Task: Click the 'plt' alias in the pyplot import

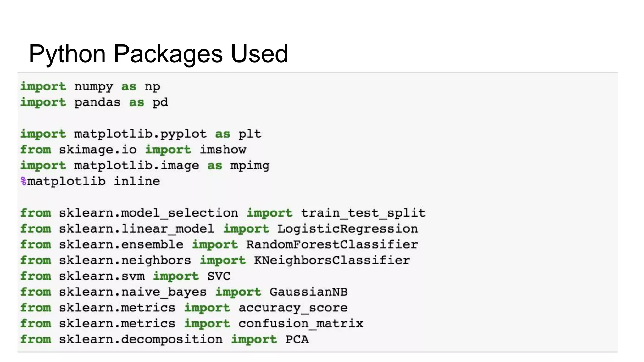Action: point(250,134)
